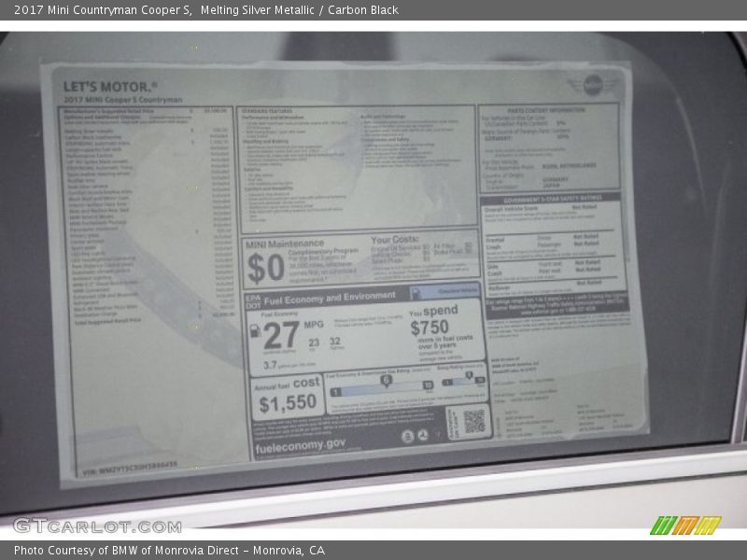Click the fuel pump icon beside 27 MPG
This screenshot has width=747, height=560.
[x=254, y=331]
